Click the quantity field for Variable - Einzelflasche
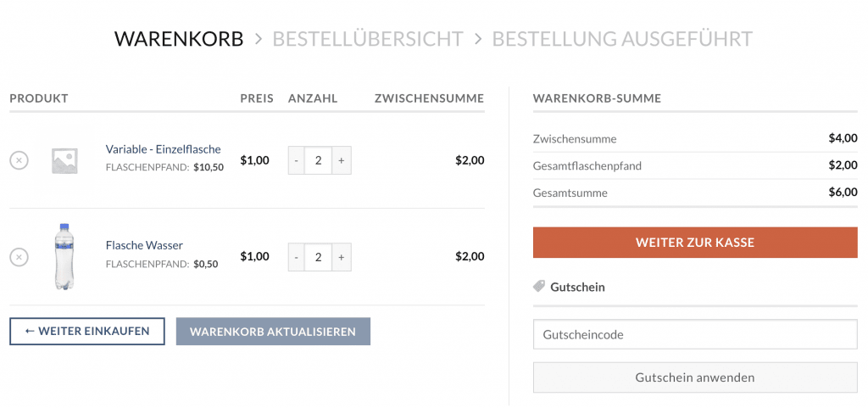Image resolution: width=868 pixels, height=408 pixels. (x=319, y=160)
